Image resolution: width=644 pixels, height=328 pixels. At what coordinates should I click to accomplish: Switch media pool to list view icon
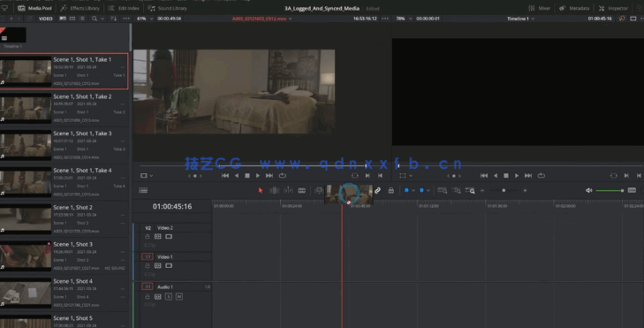pos(82,19)
